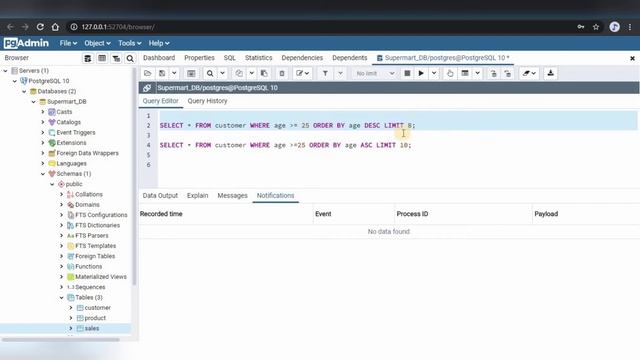Reload the page in the browser
The height and width of the screenshot is (360, 640).
coord(40,27)
